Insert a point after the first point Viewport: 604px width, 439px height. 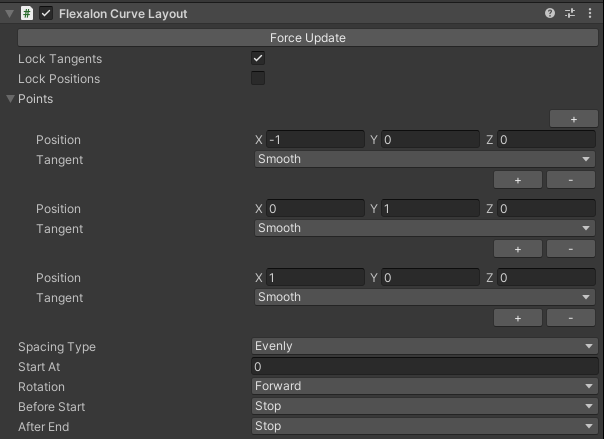click(518, 180)
